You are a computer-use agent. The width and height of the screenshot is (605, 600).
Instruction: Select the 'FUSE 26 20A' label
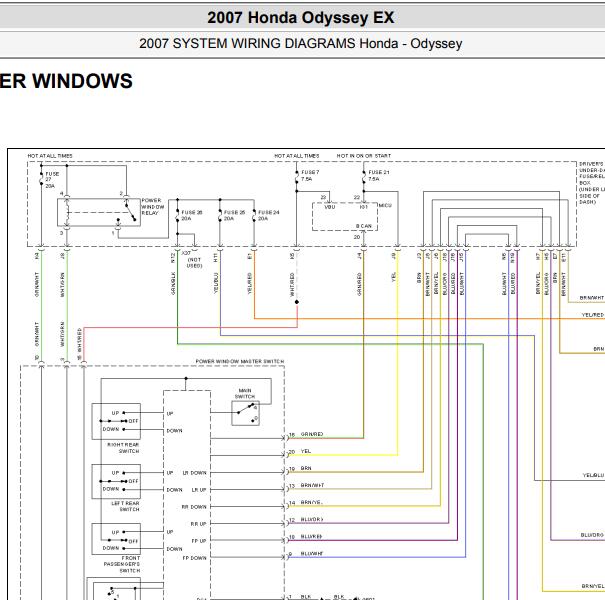(x=192, y=215)
